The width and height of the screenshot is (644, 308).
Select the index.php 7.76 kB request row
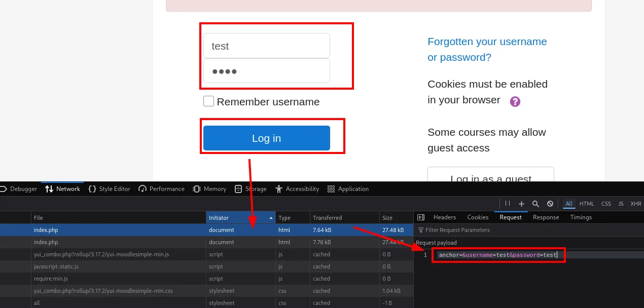point(206,242)
